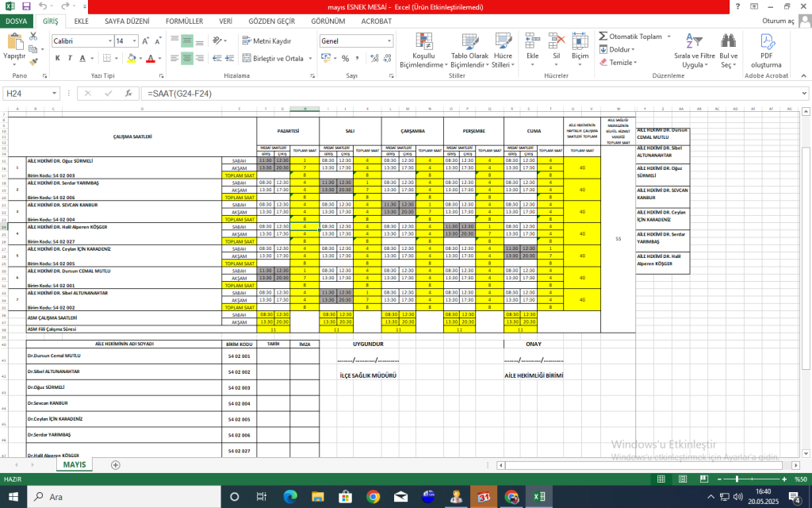
Task: Open the Genel number format dropdown
Action: pyautogui.click(x=389, y=41)
